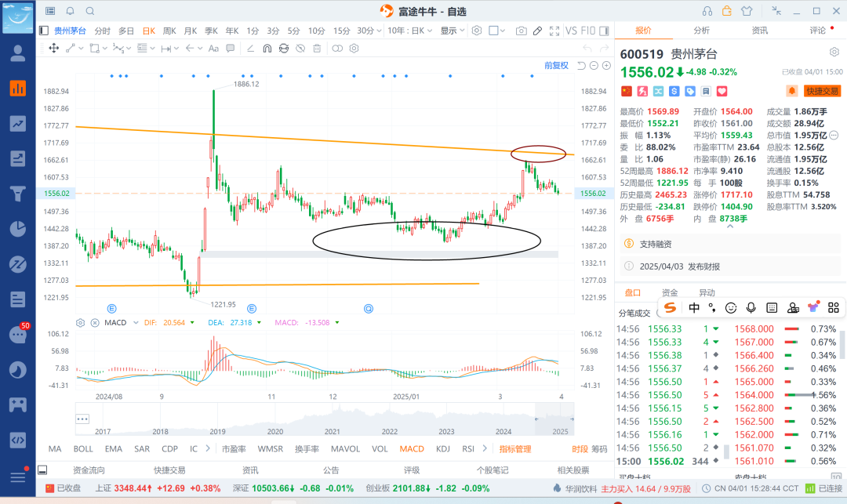Image resolution: width=847 pixels, height=504 pixels.
Task: Take a chart screenshot with camera icon
Action: click(522, 31)
